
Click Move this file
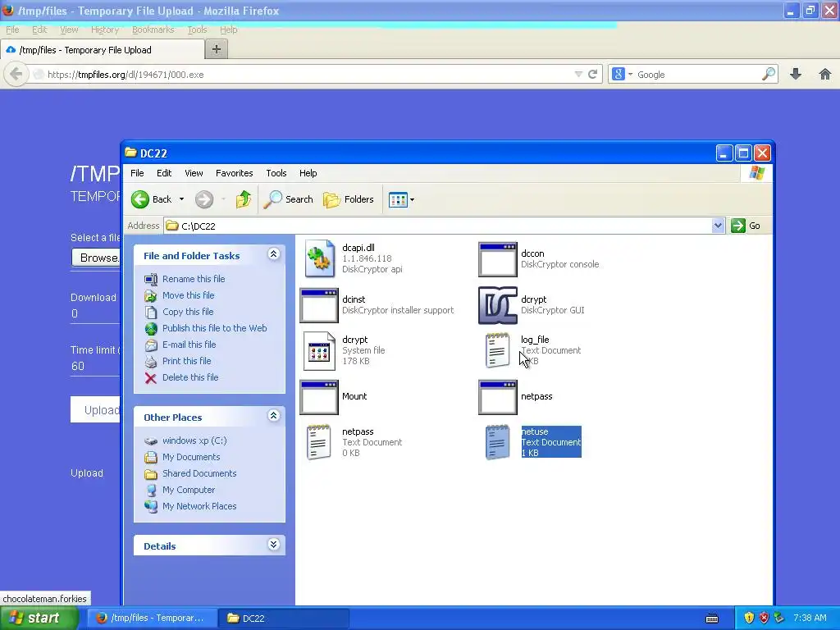[188, 295]
